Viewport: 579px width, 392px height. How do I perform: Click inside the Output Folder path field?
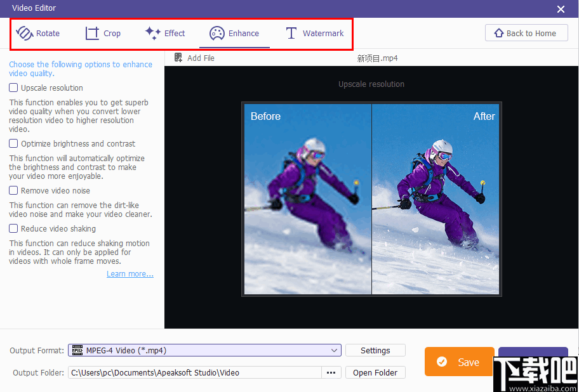pos(190,372)
